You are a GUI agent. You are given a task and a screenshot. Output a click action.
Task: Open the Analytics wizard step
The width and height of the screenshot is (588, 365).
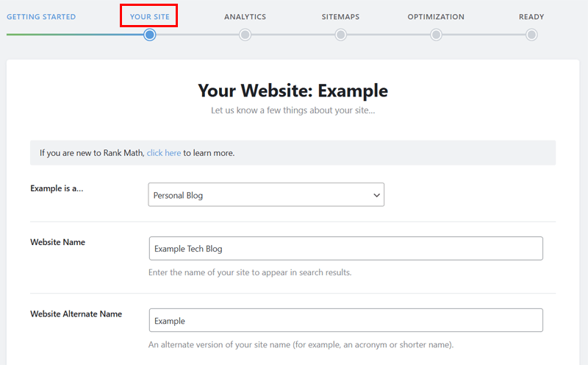(245, 17)
